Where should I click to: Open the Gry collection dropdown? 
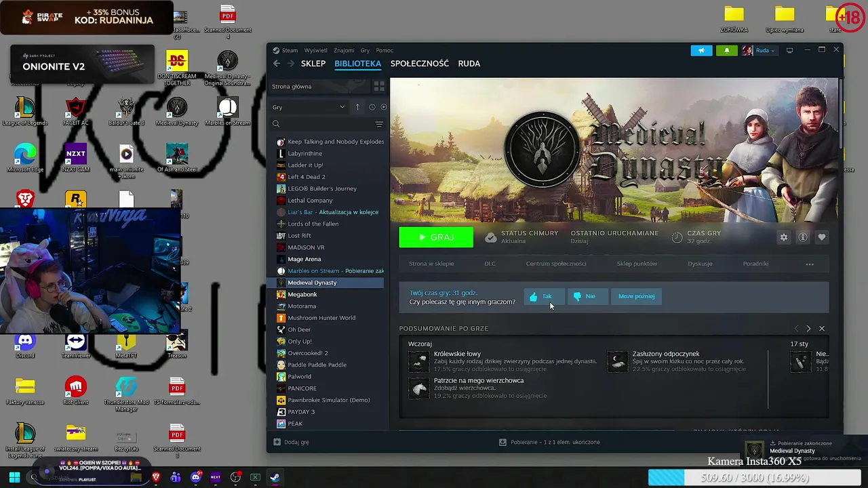coord(309,107)
